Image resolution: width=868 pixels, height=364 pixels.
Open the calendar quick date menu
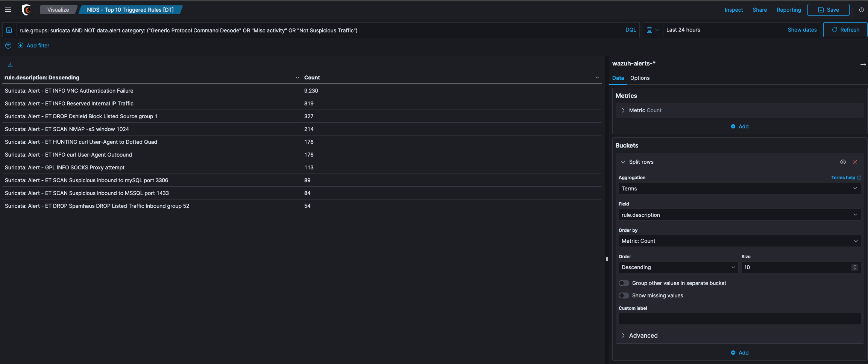[x=653, y=30]
